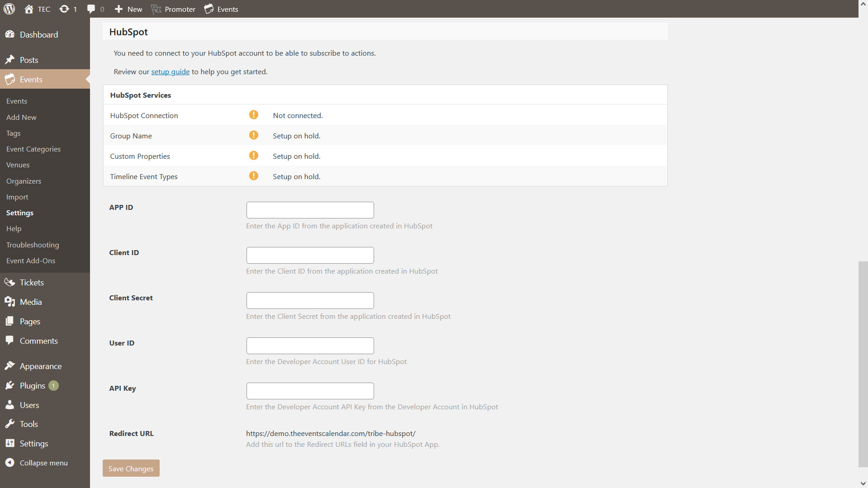The width and height of the screenshot is (868, 488).
Task: Open the setup guide link
Action: click(170, 71)
